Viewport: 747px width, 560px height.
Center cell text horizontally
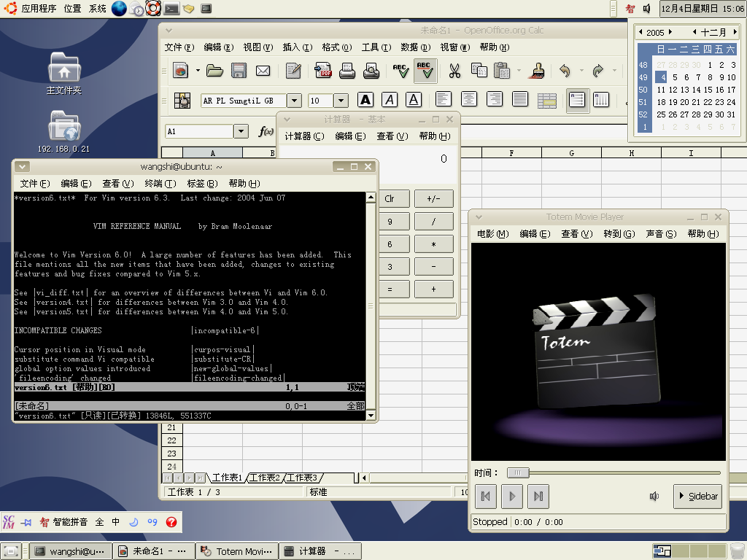pyautogui.click(x=469, y=99)
